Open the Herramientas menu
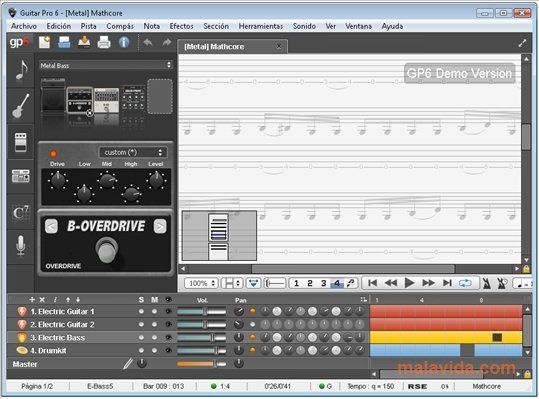 tap(261, 26)
